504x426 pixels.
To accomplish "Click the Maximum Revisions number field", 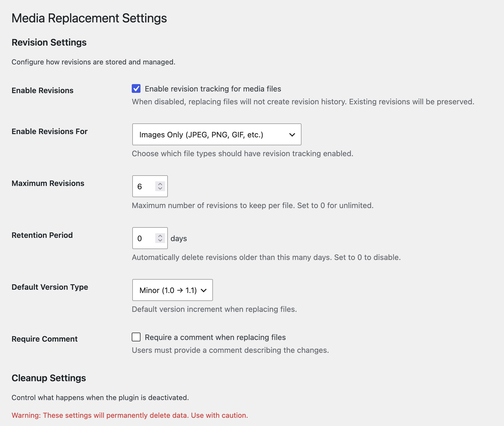I will (150, 186).
